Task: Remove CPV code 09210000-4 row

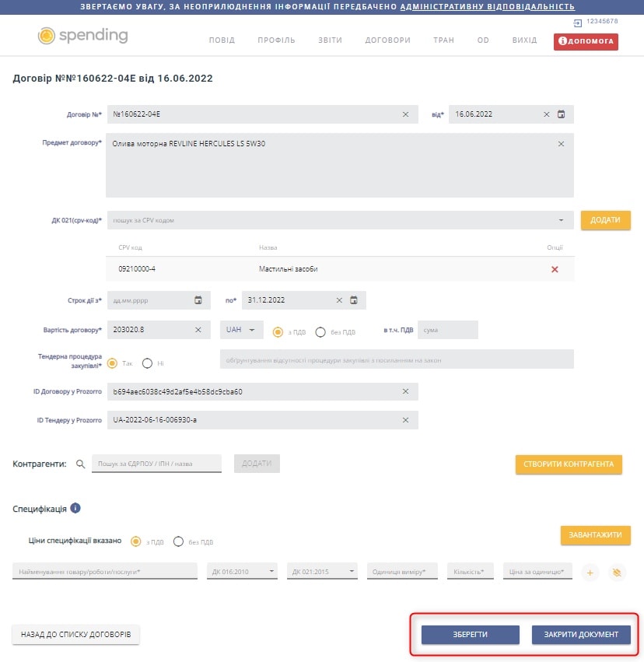Action: pyautogui.click(x=555, y=269)
